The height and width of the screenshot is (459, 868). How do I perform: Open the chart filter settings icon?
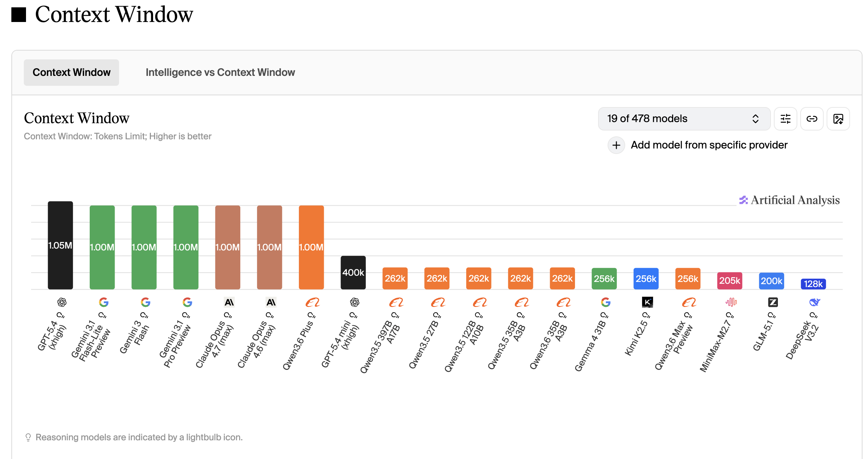coord(785,119)
